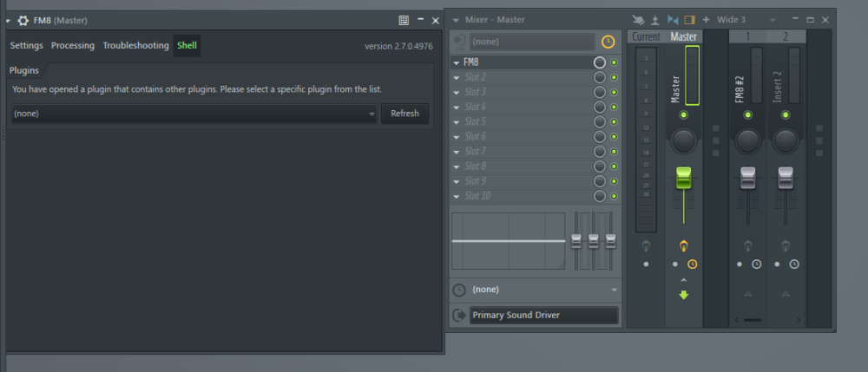868x372 pixels.
Task: Toggle the Slot 2 enable LED
Action: 614,77
